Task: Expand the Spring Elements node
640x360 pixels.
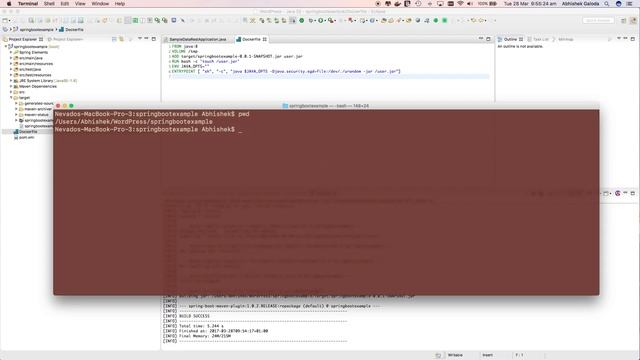Action: 11,52
